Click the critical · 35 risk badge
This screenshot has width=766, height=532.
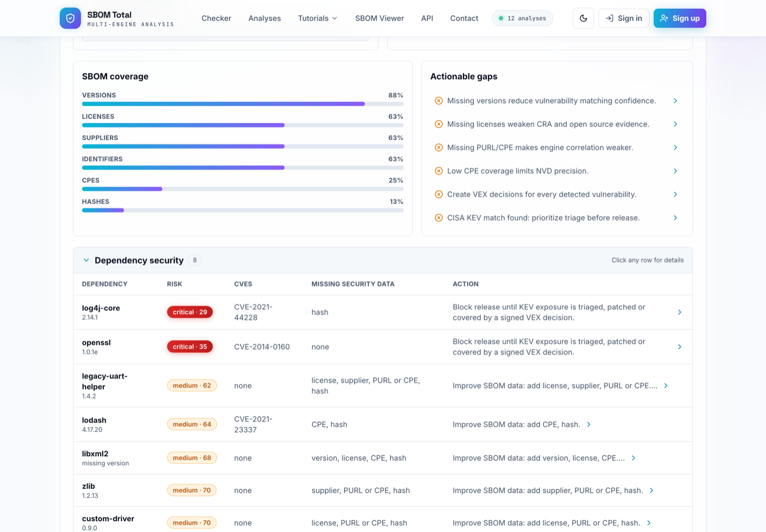pyautogui.click(x=190, y=346)
